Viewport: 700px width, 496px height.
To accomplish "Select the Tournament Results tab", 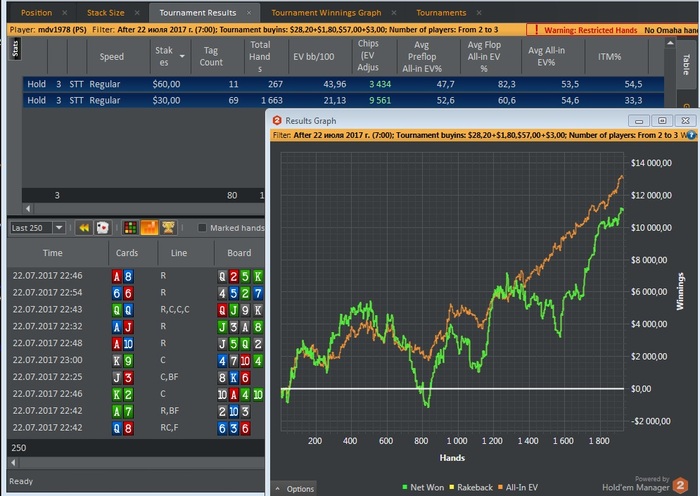I will click(198, 13).
